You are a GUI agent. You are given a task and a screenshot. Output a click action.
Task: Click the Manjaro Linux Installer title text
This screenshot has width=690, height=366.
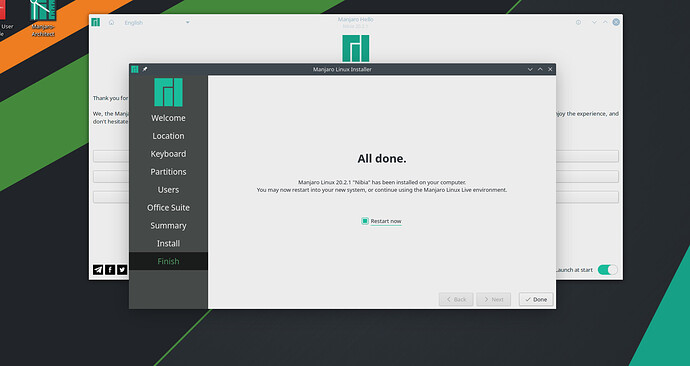tap(342, 69)
